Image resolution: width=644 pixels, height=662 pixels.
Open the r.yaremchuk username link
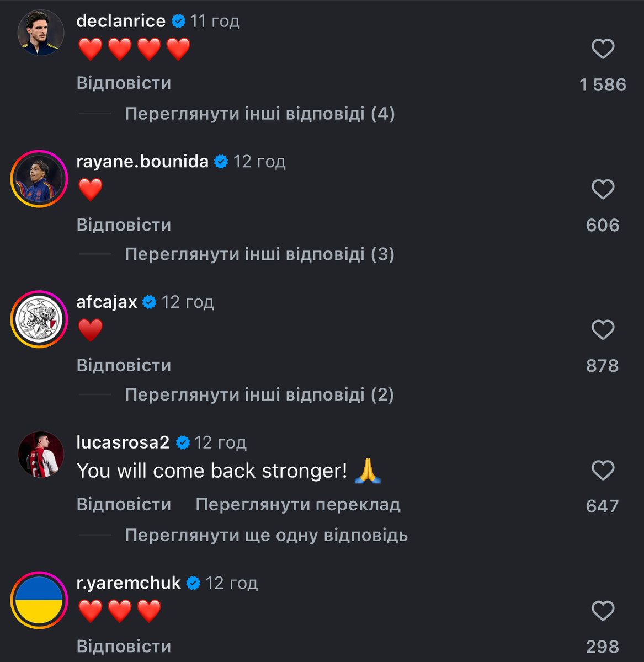coord(129,583)
